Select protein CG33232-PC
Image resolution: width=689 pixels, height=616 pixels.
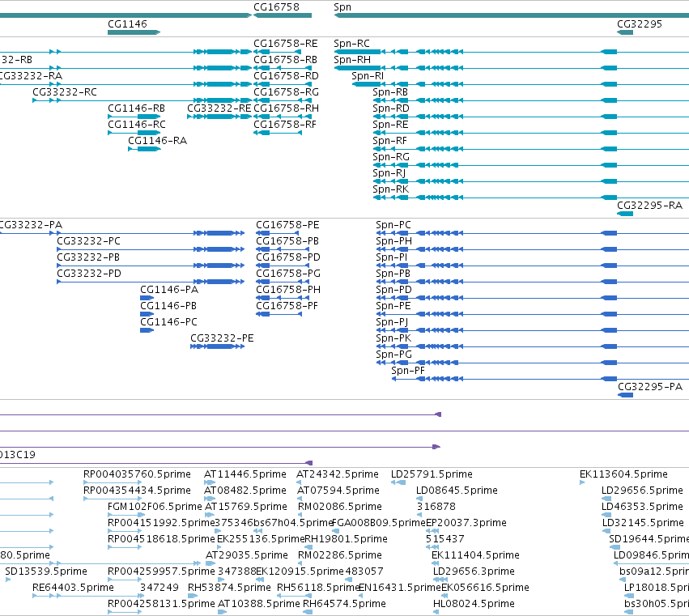coord(88,241)
